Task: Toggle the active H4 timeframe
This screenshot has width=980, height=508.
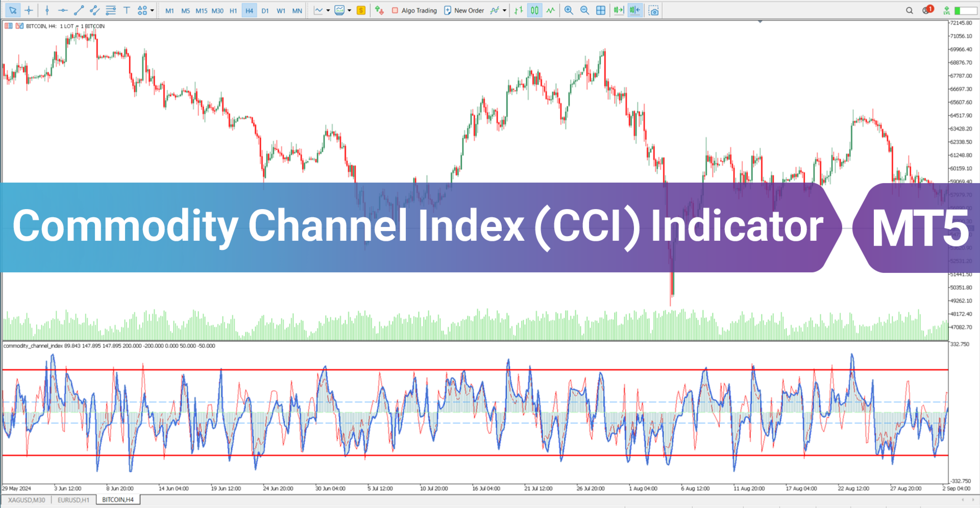Action: point(249,11)
